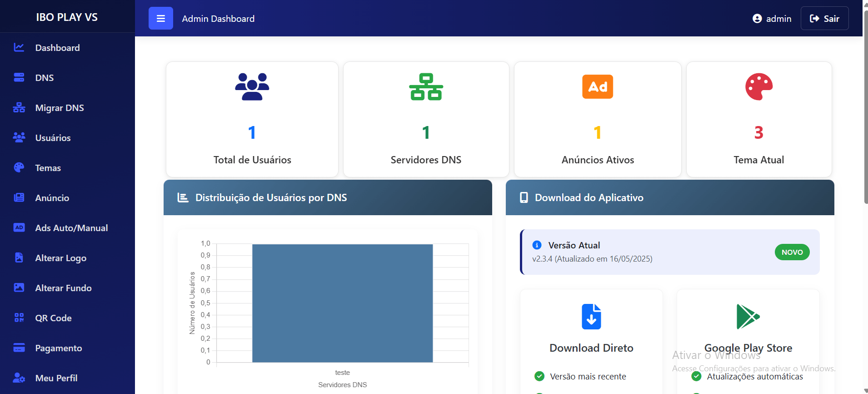Click the green Servidores DNS network icon
868x394 pixels.
click(x=426, y=86)
